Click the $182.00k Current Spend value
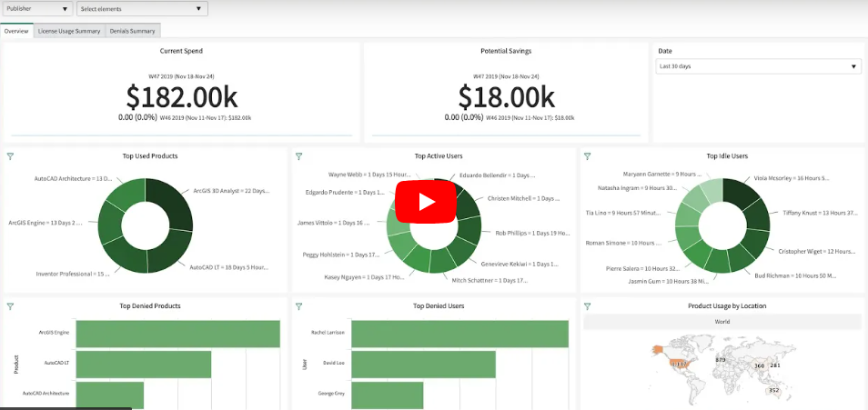This screenshot has height=410, width=868. [182, 97]
